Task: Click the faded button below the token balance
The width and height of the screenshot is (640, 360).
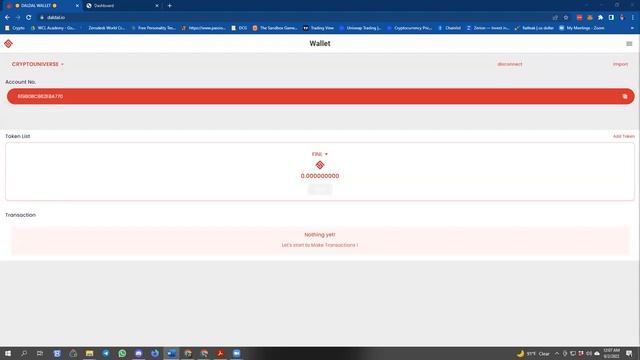Action: pos(320,189)
